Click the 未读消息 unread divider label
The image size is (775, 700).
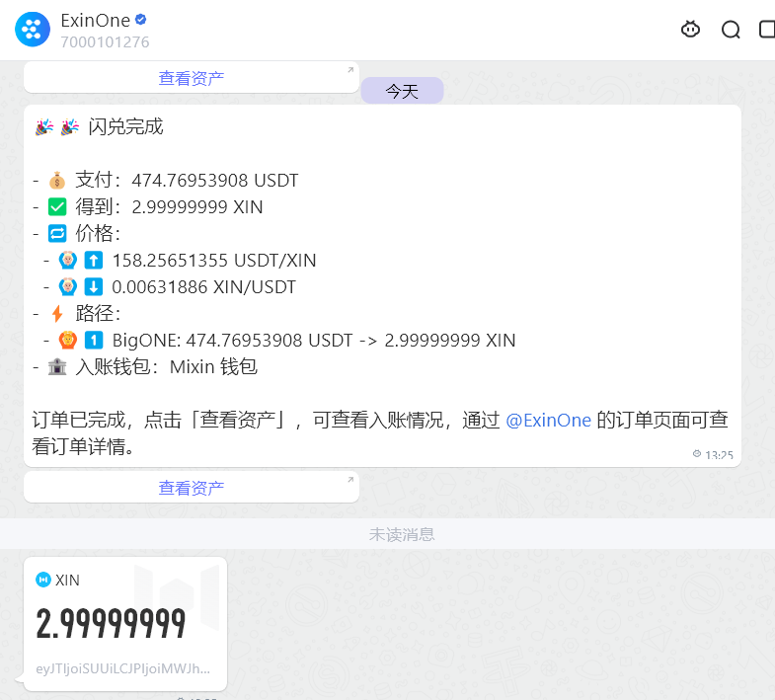tap(402, 534)
